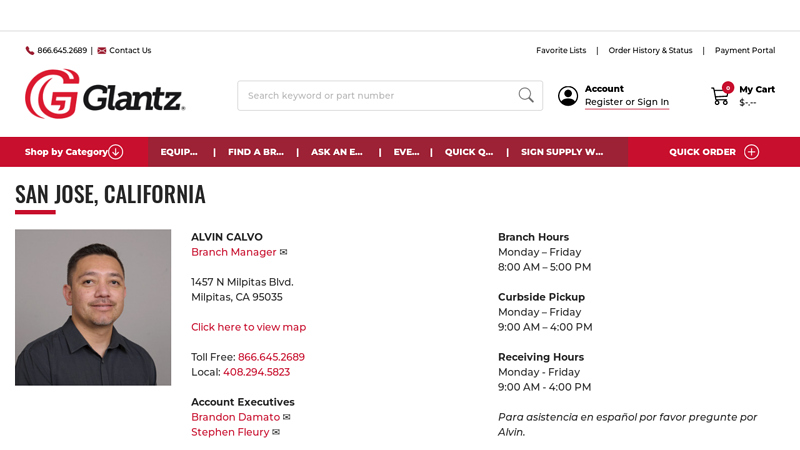
Task: Click Alvin Calvo's portrait photo
Action: coord(93,307)
